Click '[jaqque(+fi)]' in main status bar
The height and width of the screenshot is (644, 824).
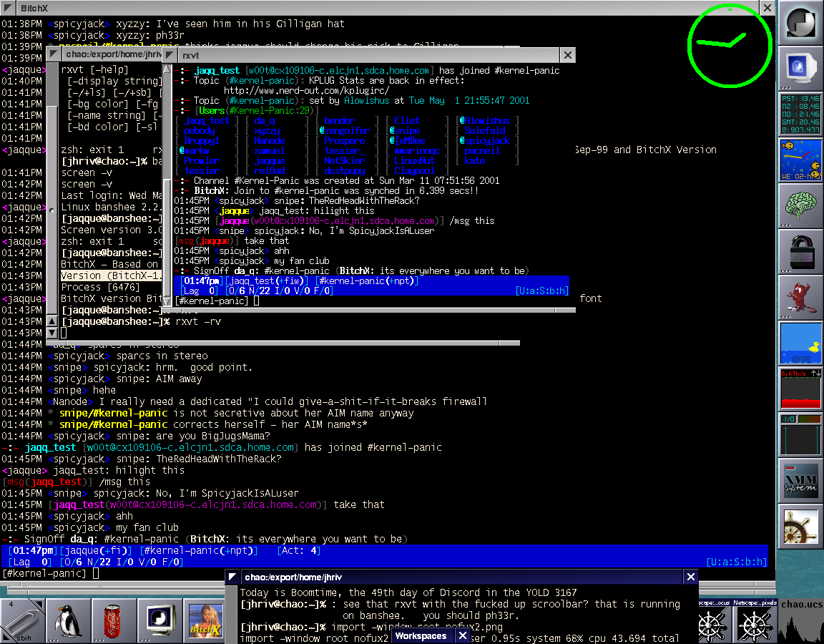(97, 550)
